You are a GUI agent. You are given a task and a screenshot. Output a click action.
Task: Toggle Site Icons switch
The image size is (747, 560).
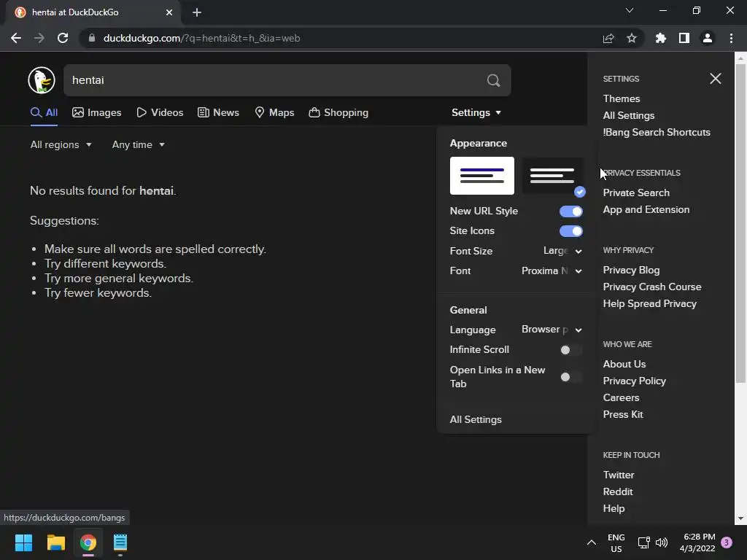pos(570,231)
